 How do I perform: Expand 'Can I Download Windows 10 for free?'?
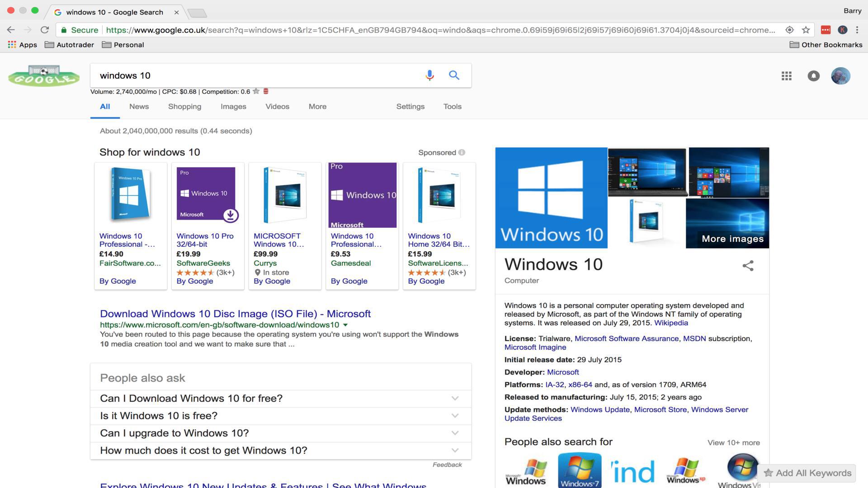[281, 398]
